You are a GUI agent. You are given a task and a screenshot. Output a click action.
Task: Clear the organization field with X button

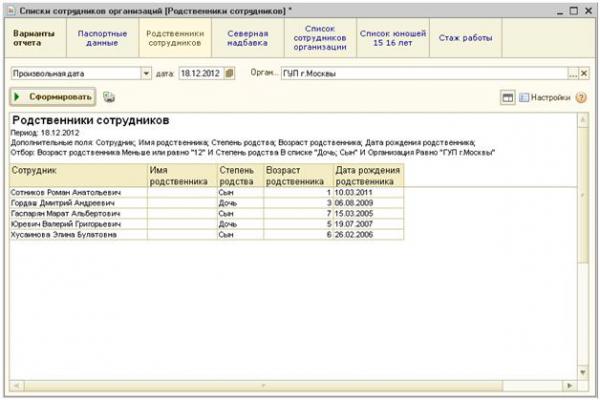pos(584,73)
